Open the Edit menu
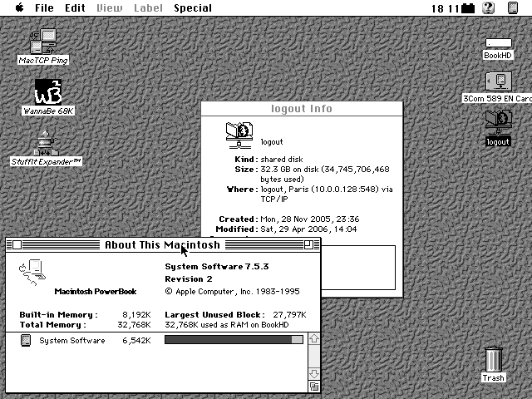 tap(76, 8)
